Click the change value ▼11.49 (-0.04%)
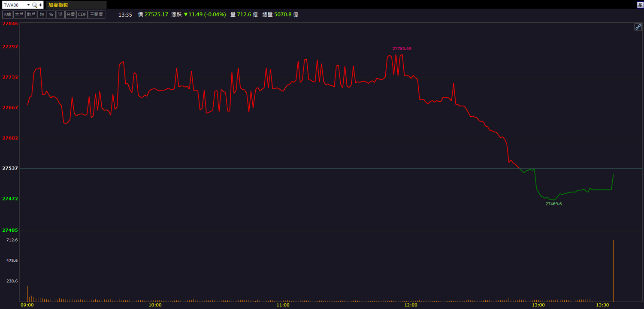Image resolution: width=644 pixels, height=309 pixels. click(205, 15)
